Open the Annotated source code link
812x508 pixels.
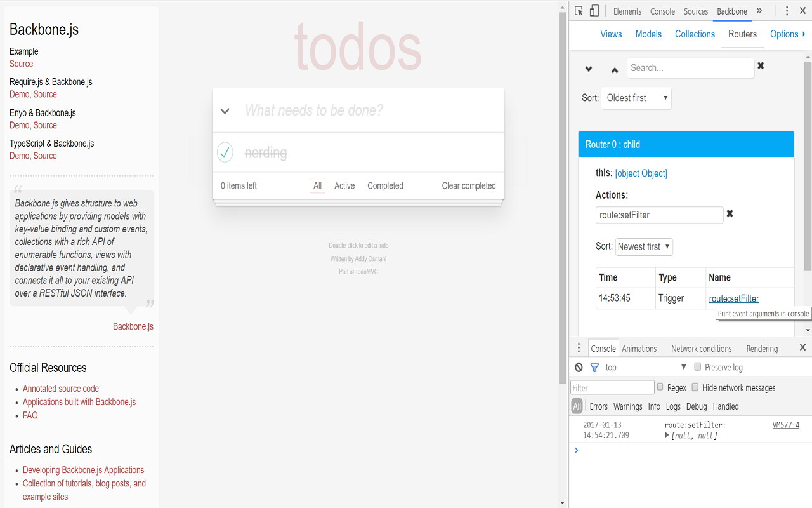point(61,389)
